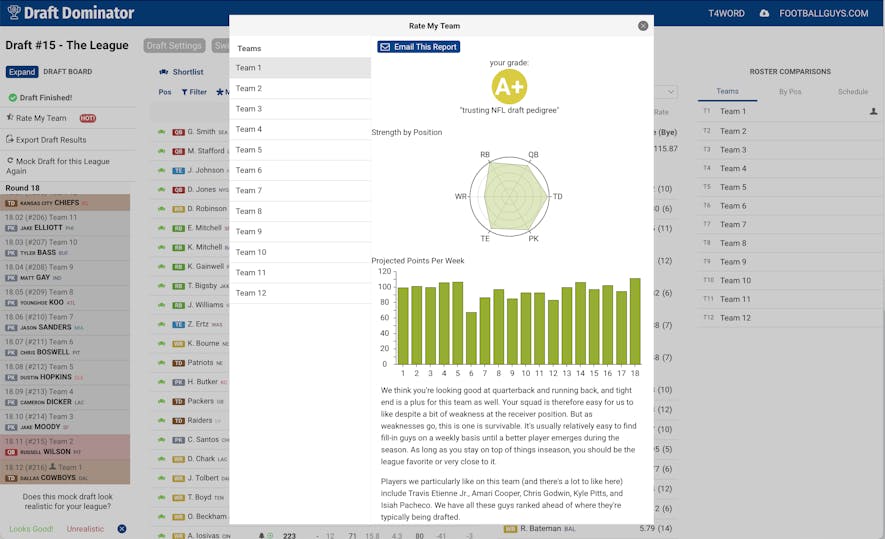Click the Pos column header

coord(165,92)
